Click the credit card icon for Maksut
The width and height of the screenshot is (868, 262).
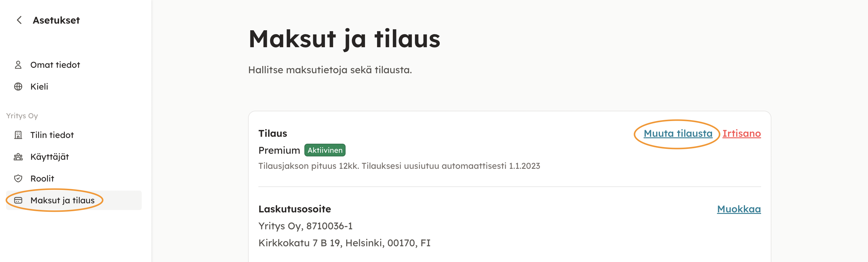click(x=18, y=200)
